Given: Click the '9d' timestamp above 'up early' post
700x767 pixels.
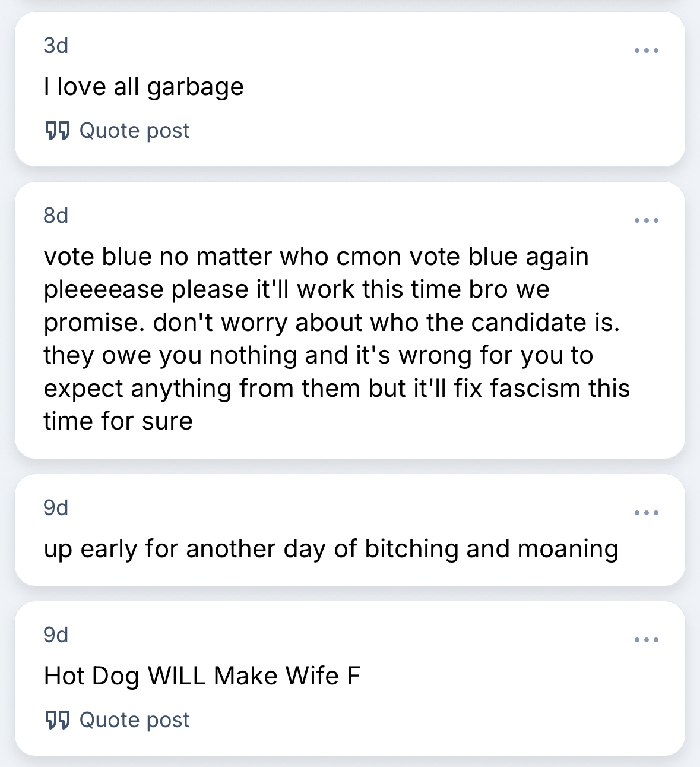Looking at the screenshot, I should [x=56, y=508].
